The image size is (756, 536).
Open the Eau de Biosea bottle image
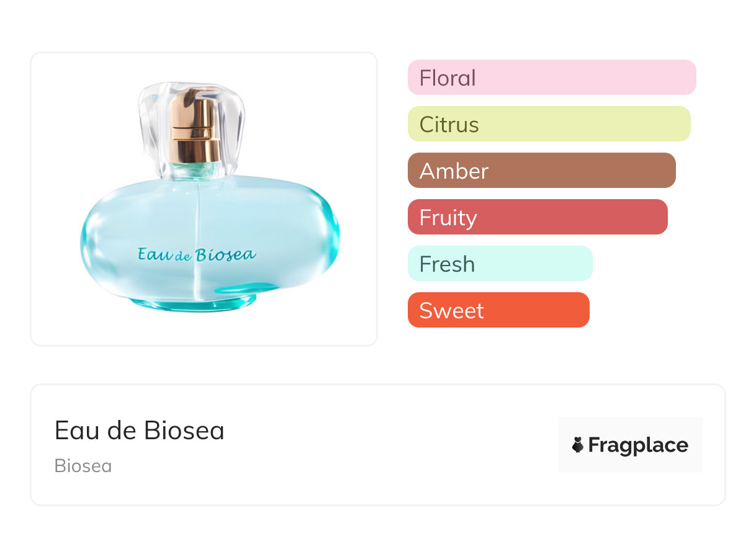tap(204, 199)
